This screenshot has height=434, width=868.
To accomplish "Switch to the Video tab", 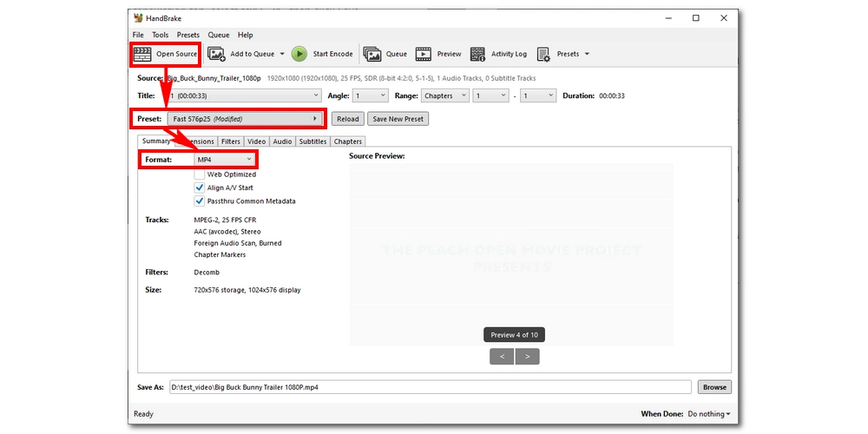I will point(256,141).
